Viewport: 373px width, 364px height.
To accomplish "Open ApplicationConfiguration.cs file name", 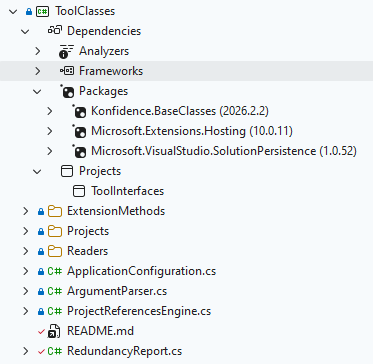I will (142, 271).
